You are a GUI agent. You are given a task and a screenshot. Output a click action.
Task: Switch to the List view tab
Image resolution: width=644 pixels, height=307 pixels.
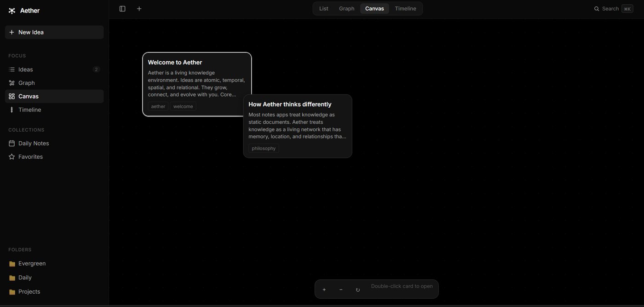tap(324, 9)
